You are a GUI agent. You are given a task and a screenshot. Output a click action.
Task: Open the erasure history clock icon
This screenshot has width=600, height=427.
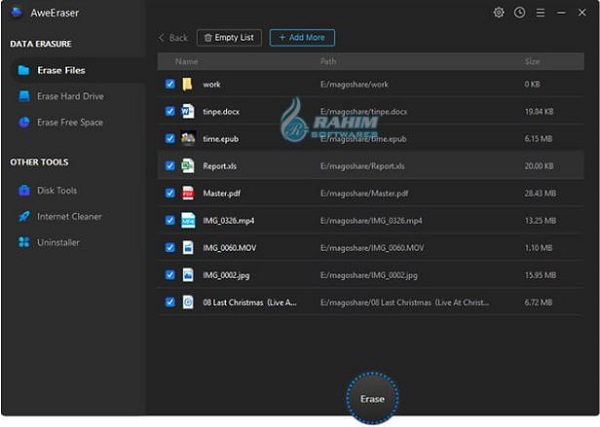point(519,13)
